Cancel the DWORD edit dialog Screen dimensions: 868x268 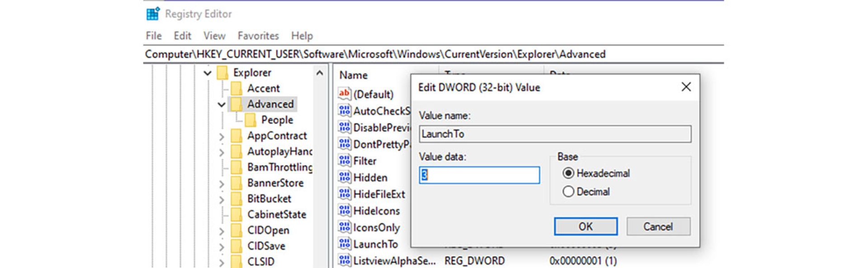click(x=658, y=226)
